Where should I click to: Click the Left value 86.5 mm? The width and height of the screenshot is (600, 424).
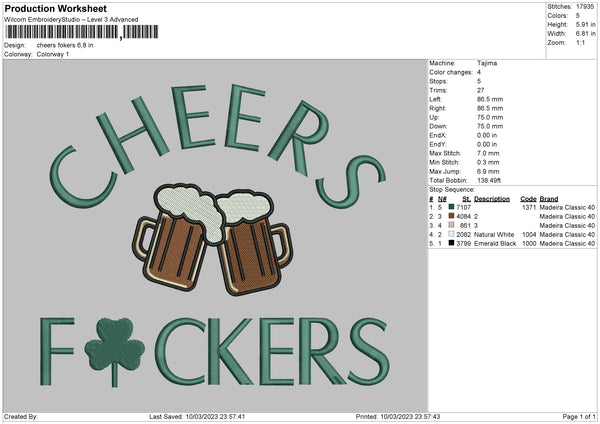[490, 99]
